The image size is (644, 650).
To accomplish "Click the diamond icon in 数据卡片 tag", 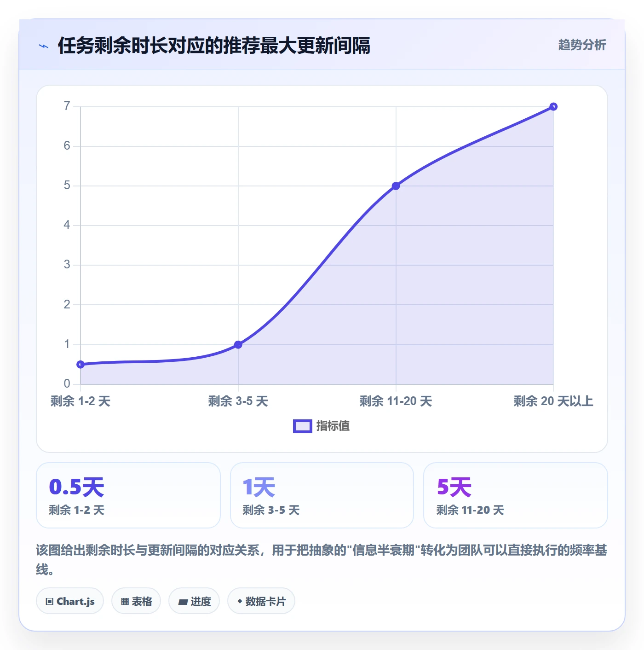I will tap(240, 601).
